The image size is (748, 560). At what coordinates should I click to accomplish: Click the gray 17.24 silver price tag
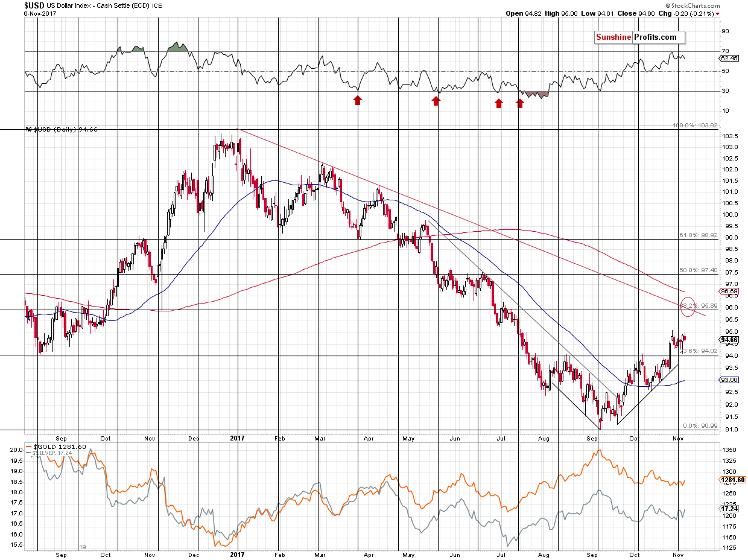727,509
